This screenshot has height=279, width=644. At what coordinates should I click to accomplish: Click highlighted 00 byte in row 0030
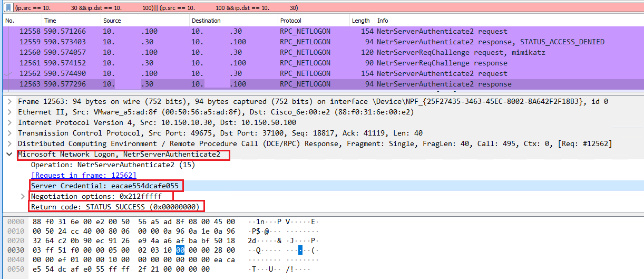[x=181, y=250]
